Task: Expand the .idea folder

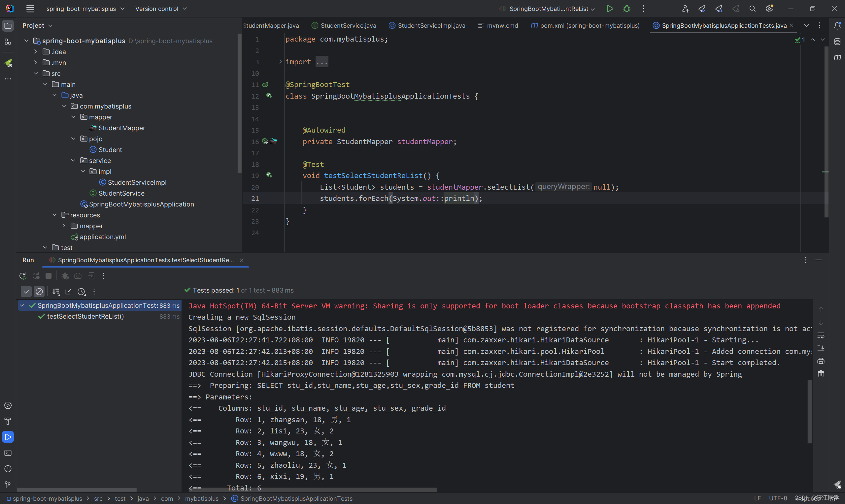Action: (x=35, y=52)
